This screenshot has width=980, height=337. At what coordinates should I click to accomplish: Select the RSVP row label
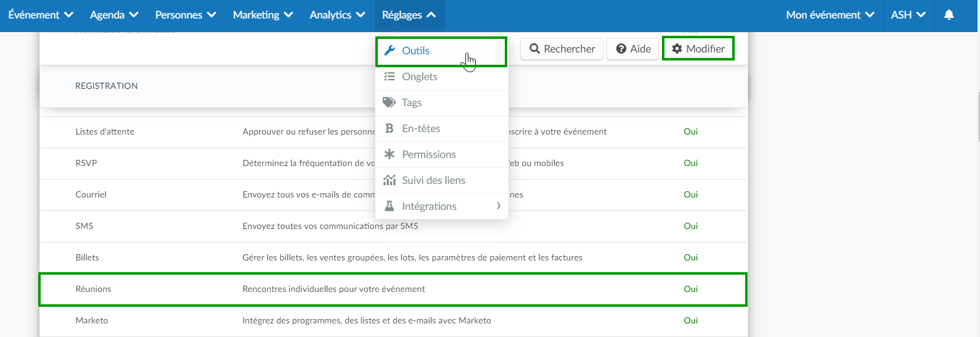coord(86,163)
